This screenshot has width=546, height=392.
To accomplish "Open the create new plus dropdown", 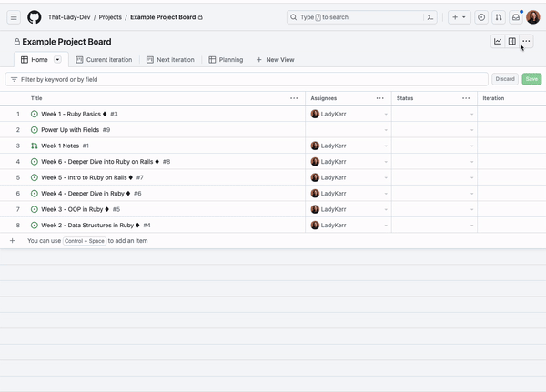I will point(459,17).
